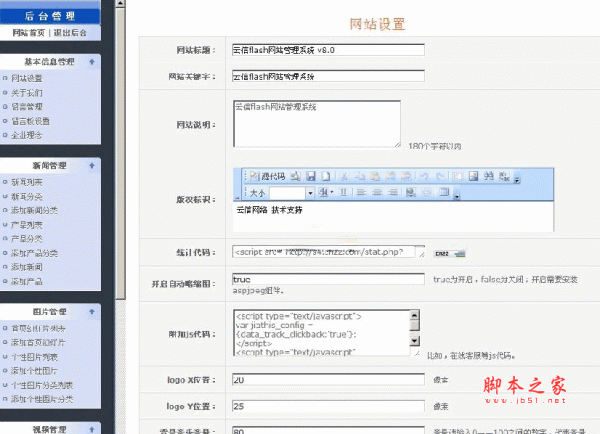Open 留言管理 in the sidebar

27,107
